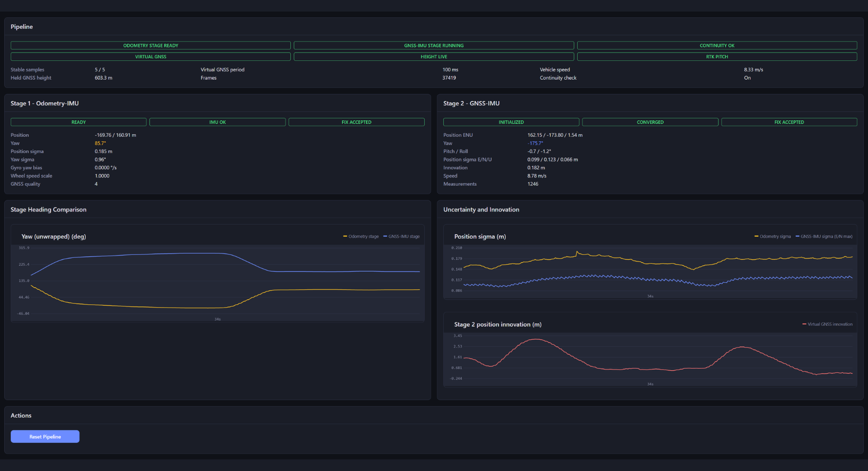
Task: Click the INITIALIZED badge in Stage 2
Action: pyautogui.click(x=511, y=122)
